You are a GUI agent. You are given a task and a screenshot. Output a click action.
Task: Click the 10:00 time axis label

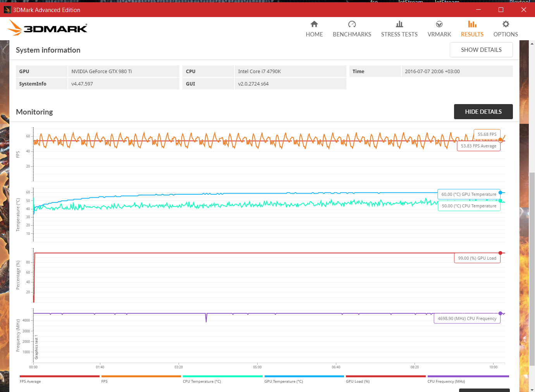[493, 367]
